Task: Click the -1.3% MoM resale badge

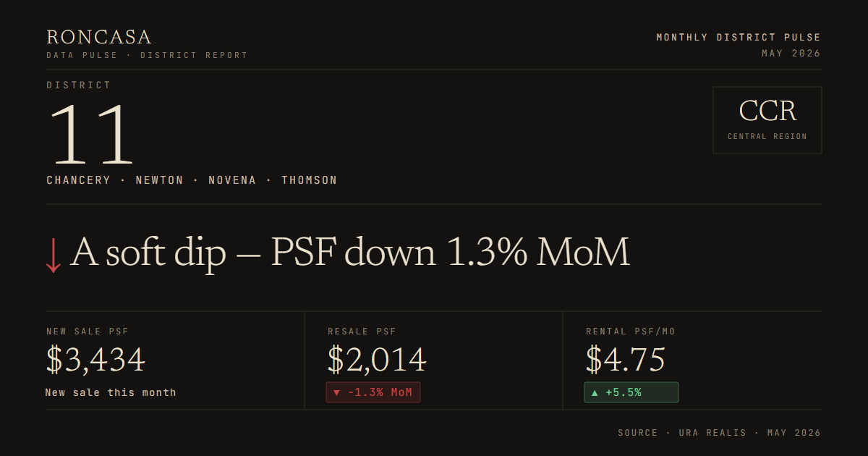Action: 373,392
